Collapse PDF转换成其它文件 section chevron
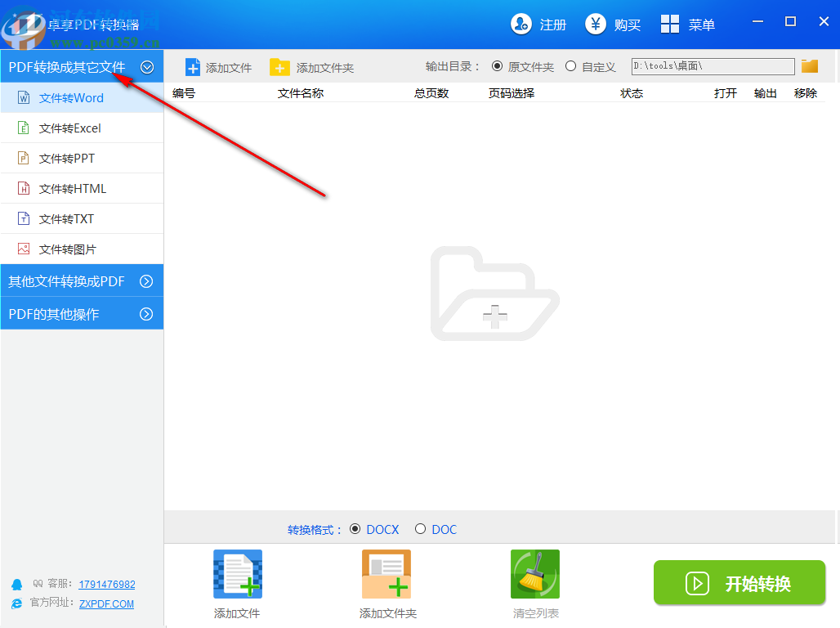 pyautogui.click(x=147, y=67)
